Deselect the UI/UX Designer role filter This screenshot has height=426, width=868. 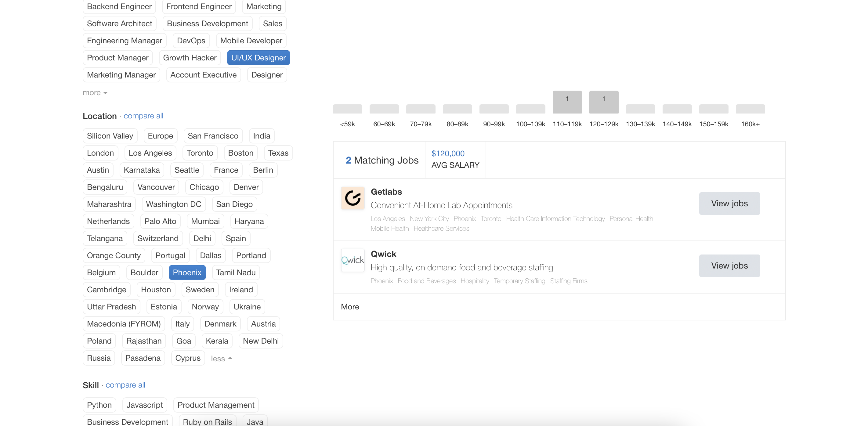[x=258, y=58]
